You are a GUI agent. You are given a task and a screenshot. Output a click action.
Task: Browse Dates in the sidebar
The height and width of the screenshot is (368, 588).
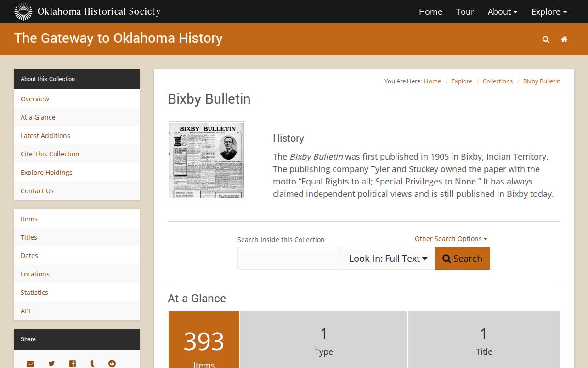[77, 256]
